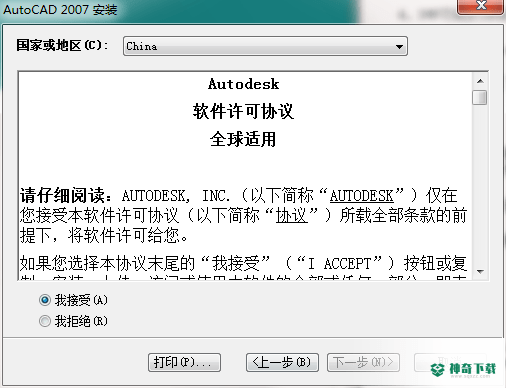Click the <上一步(B) back button
Viewport: 506px width, 388px height.
[282, 362]
